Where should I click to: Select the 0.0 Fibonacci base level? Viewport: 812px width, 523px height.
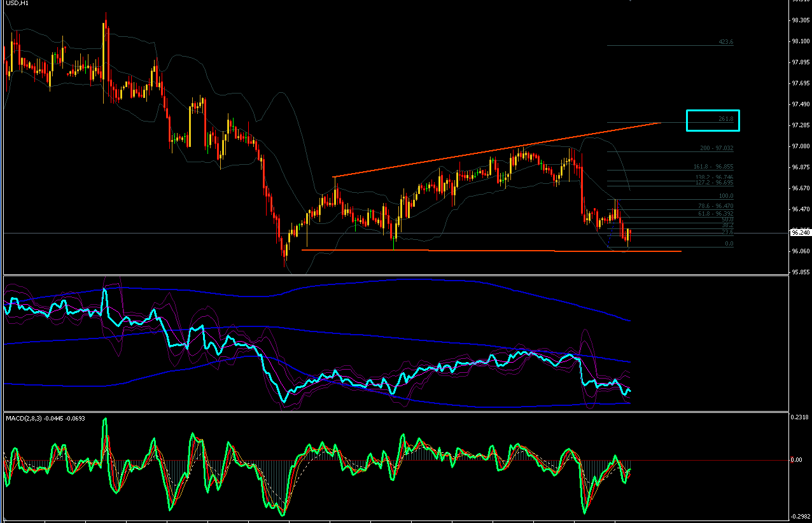click(x=729, y=244)
